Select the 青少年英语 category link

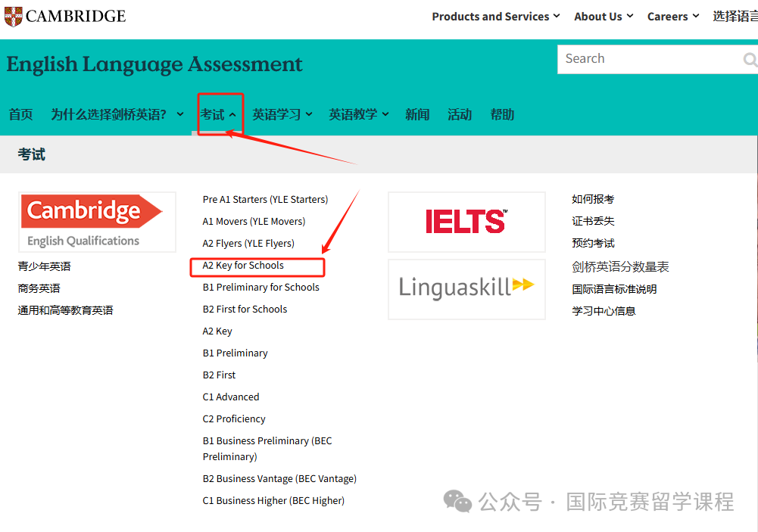pyautogui.click(x=45, y=266)
